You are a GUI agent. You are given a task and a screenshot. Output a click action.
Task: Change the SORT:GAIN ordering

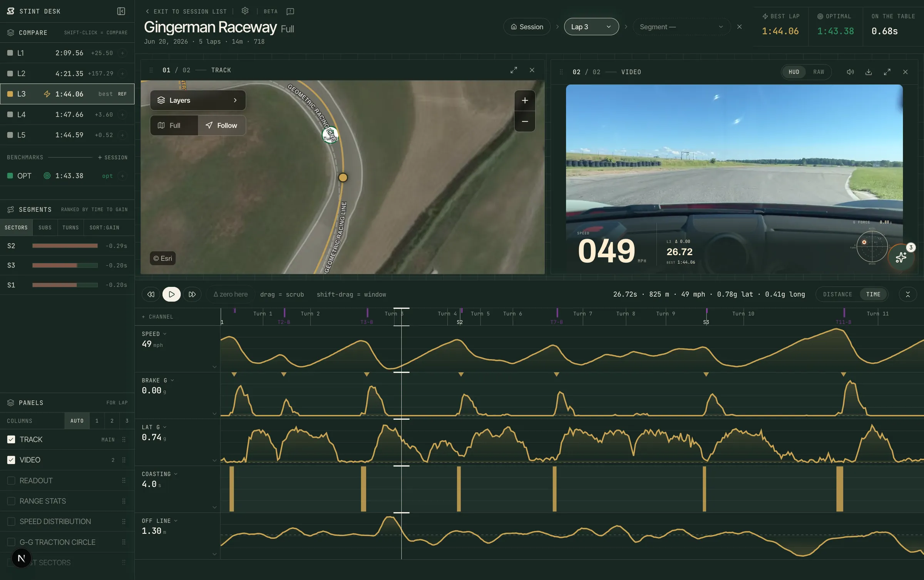pyautogui.click(x=104, y=228)
